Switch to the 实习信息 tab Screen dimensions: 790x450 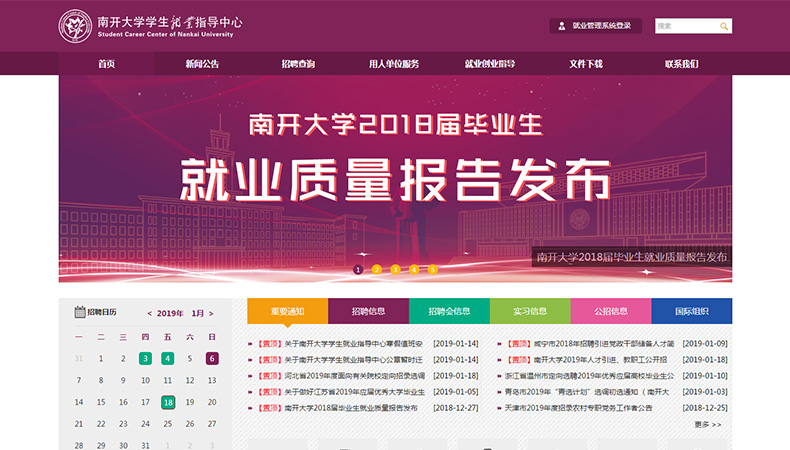530,311
